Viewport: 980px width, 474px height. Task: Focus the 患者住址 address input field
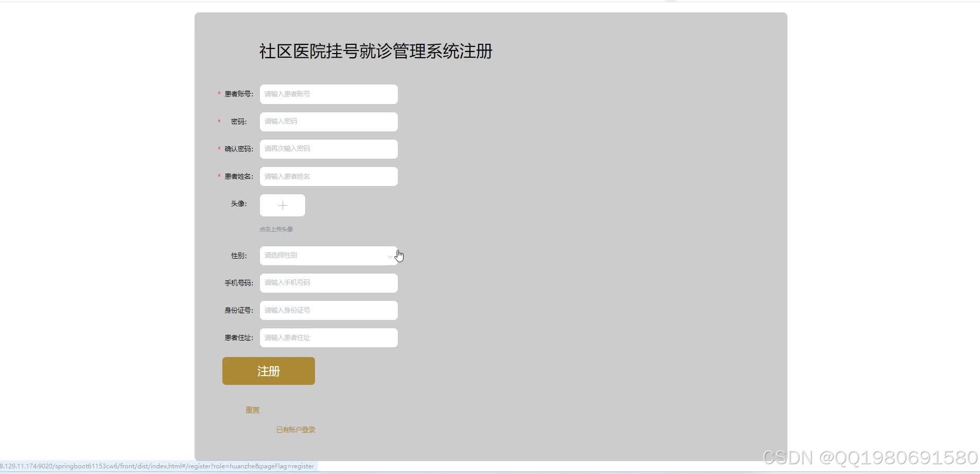[x=328, y=337]
